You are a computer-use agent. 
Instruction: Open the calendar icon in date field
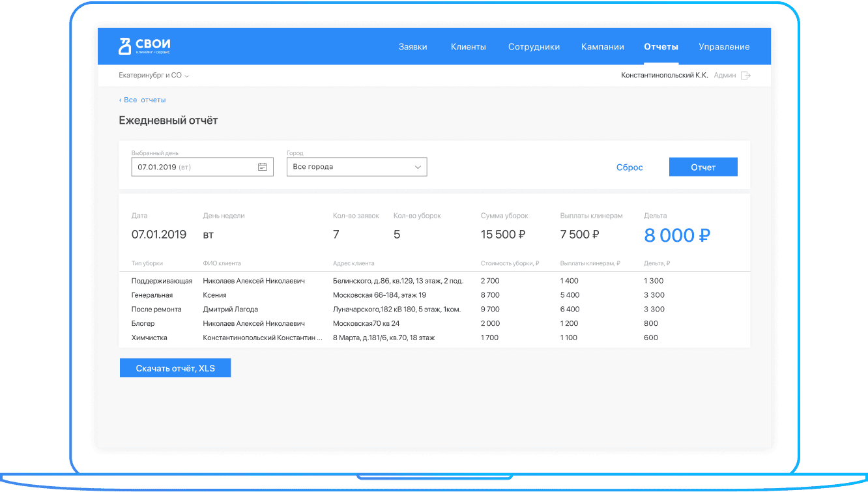262,167
